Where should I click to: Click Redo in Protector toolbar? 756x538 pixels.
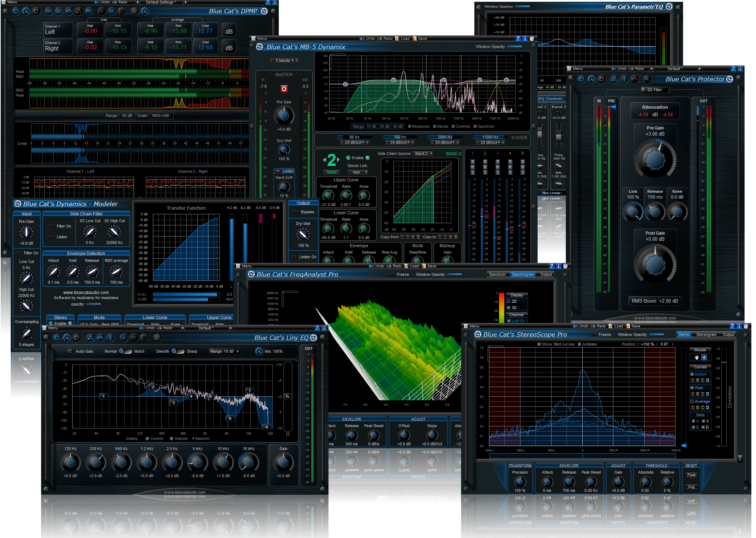pyautogui.click(x=637, y=68)
